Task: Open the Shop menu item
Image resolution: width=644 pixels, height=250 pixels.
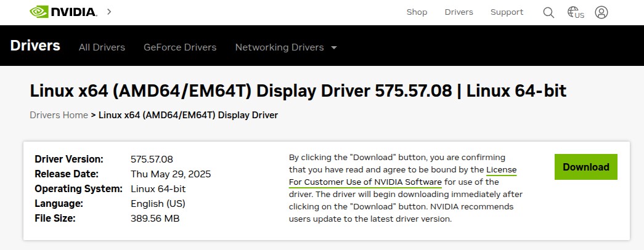Action: click(417, 12)
